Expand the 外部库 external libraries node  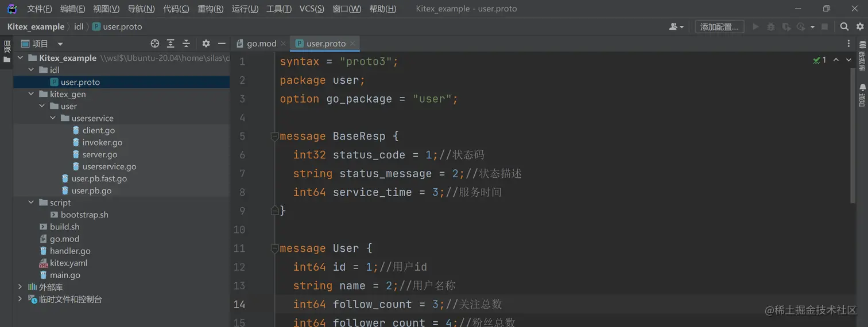pyautogui.click(x=20, y=287)
